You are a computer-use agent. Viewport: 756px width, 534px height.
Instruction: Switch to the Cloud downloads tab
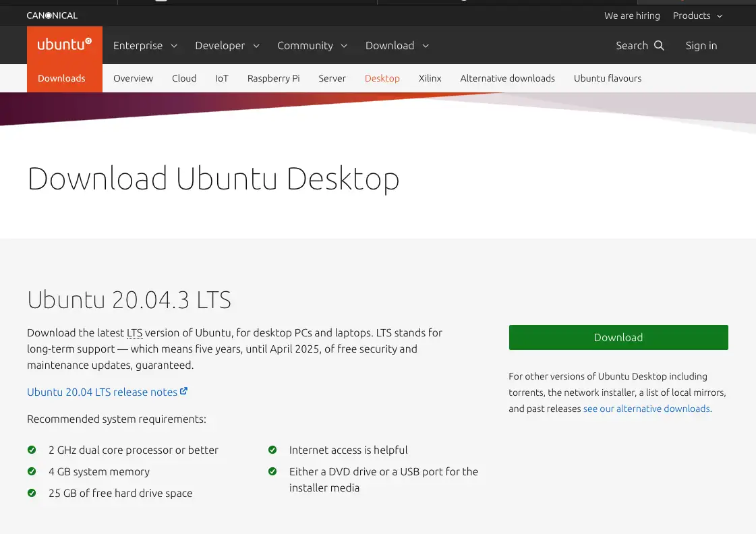(184, 78)
